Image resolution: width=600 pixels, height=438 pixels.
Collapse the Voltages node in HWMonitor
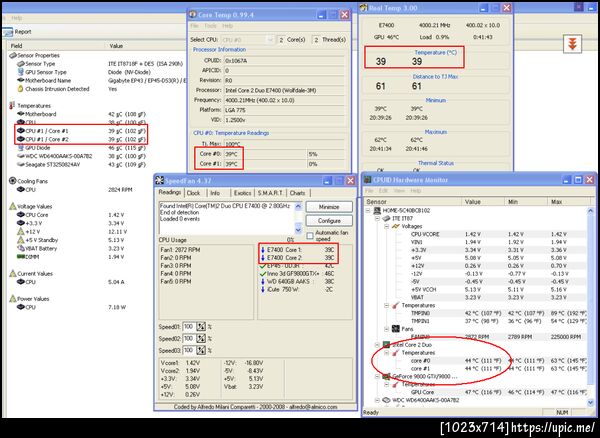(x=386, y=226)
